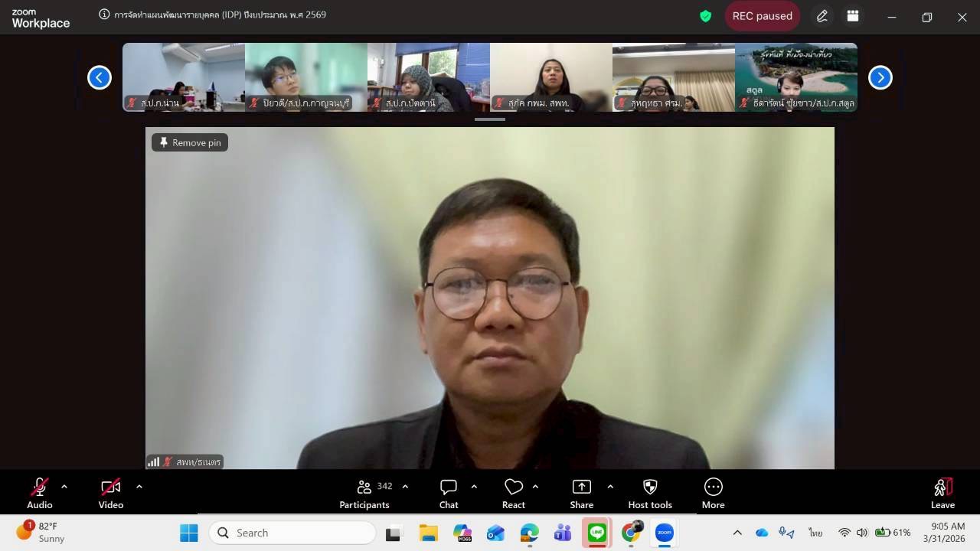980x551 pixels.
Task: Expand Share options chevron
Action: (610, 486)
